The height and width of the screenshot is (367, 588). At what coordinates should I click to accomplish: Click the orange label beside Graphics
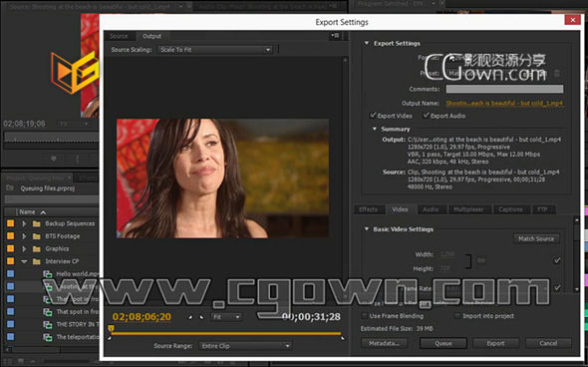click(x=11, y=248)
